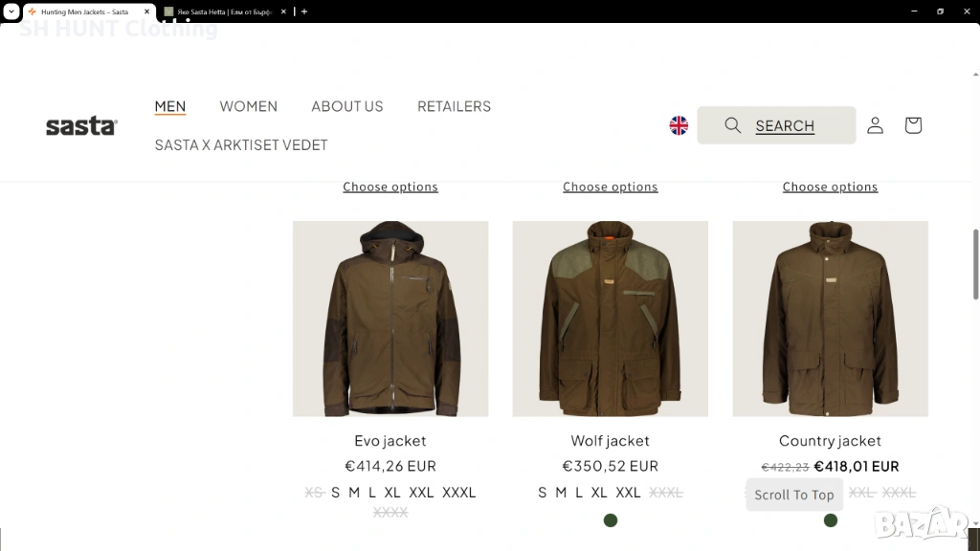Open the MEN menu
Image resolution: width=980 pixels, height=551 pixels.
(170, 106)
